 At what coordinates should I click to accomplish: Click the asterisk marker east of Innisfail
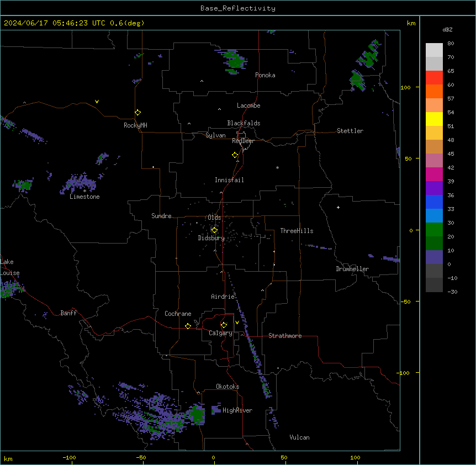277,167
